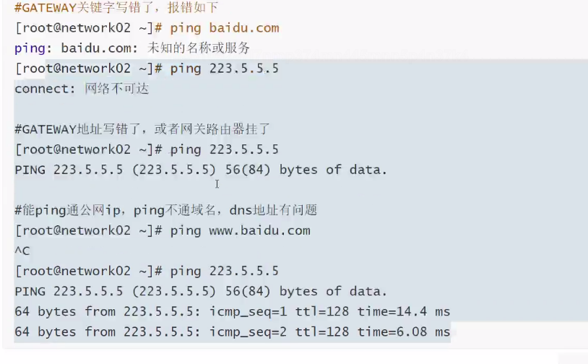Click the phrase '或者网关路由器挂了'

click(x=218, y=129)
